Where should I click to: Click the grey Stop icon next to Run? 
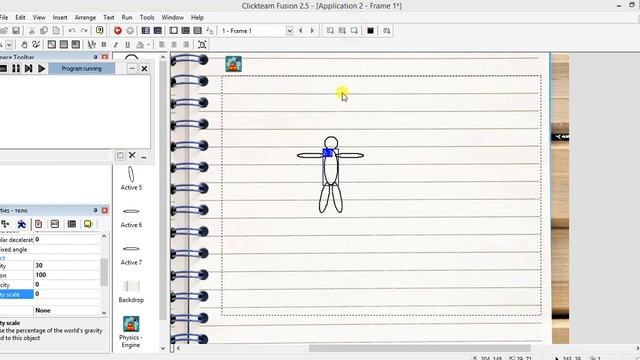point(130,31)
